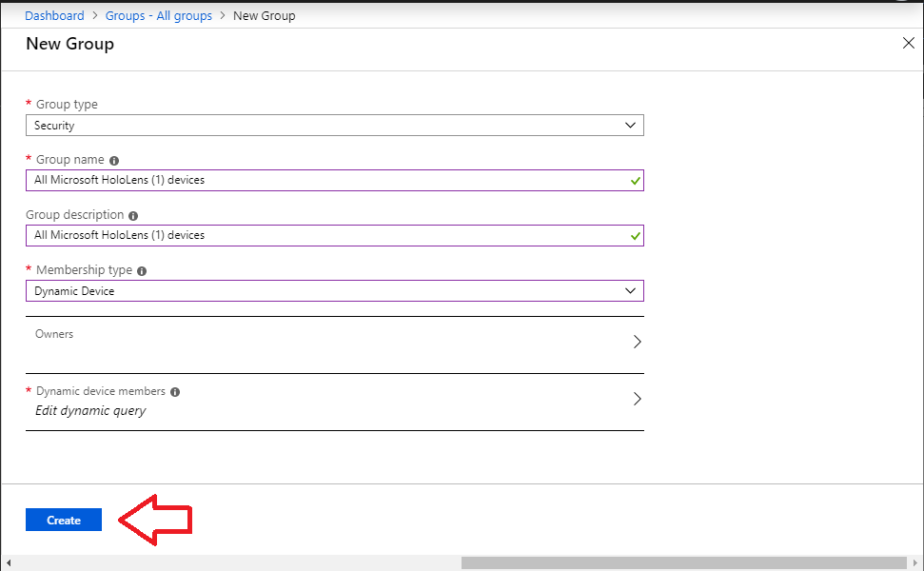Open Edit dynamic query
This screenshot has height=571, width=924.
tap(90, 411)
